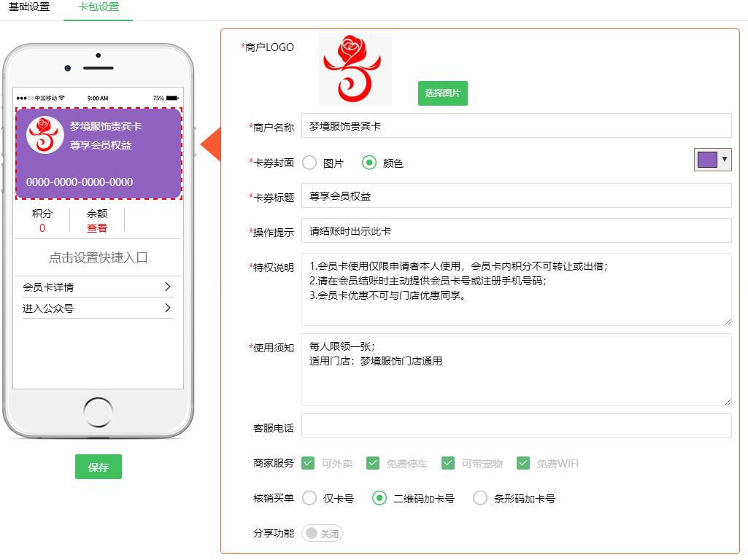Screen dimensions: 748x560
Task: Click the purple card color swatch
Action: click(x=707, y=160)
